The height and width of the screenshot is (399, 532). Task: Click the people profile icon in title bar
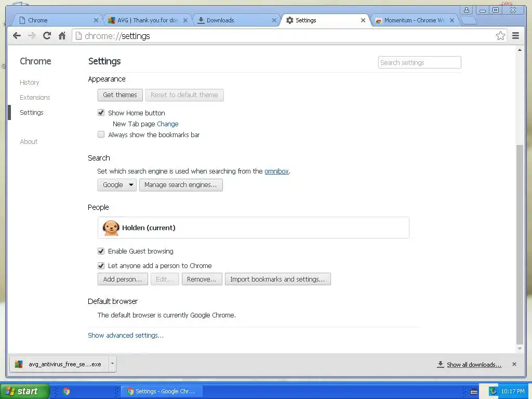click(x=467, y=10)
